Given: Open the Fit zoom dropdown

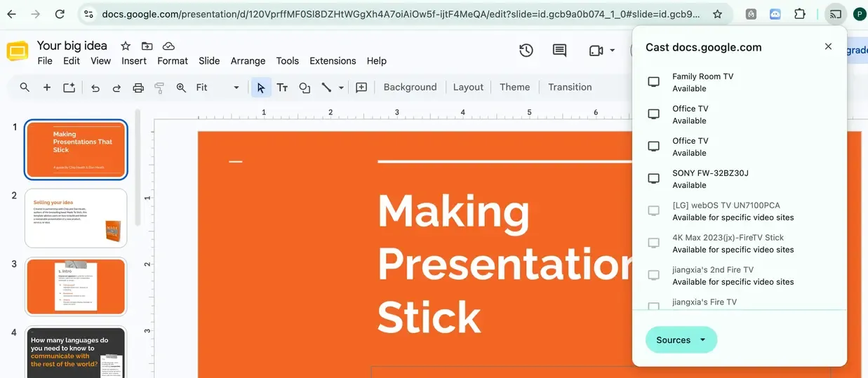Looking at the screenshot, I should point(218,88).
